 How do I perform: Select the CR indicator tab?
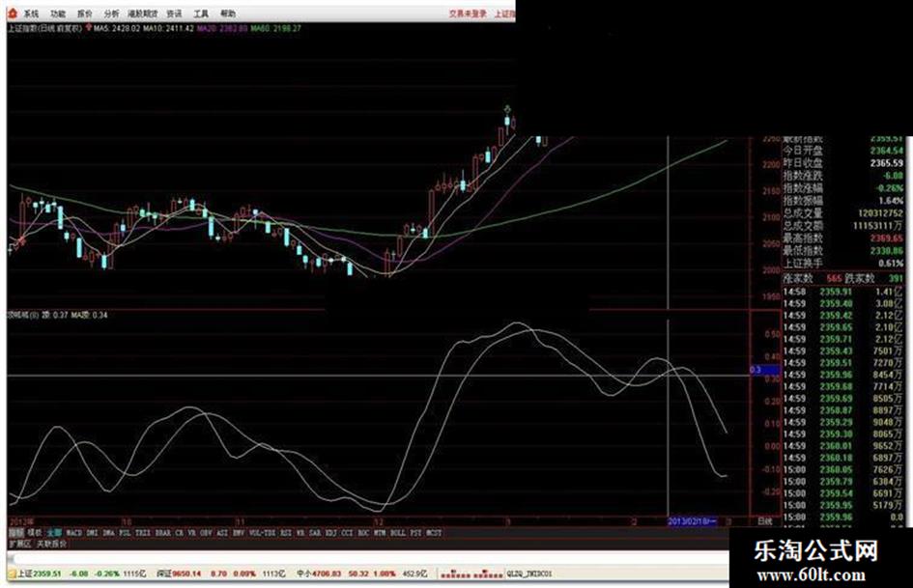(x=179, y=533)
